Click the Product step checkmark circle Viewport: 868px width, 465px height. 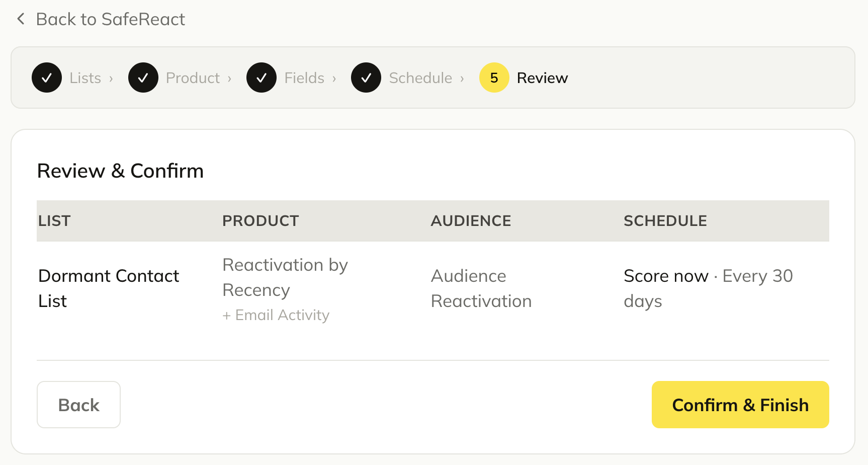[143, 77]
